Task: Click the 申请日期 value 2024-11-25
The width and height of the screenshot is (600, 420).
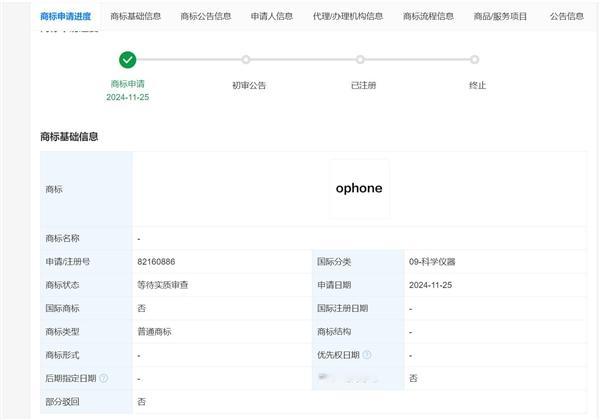Action: pos(430,285)
